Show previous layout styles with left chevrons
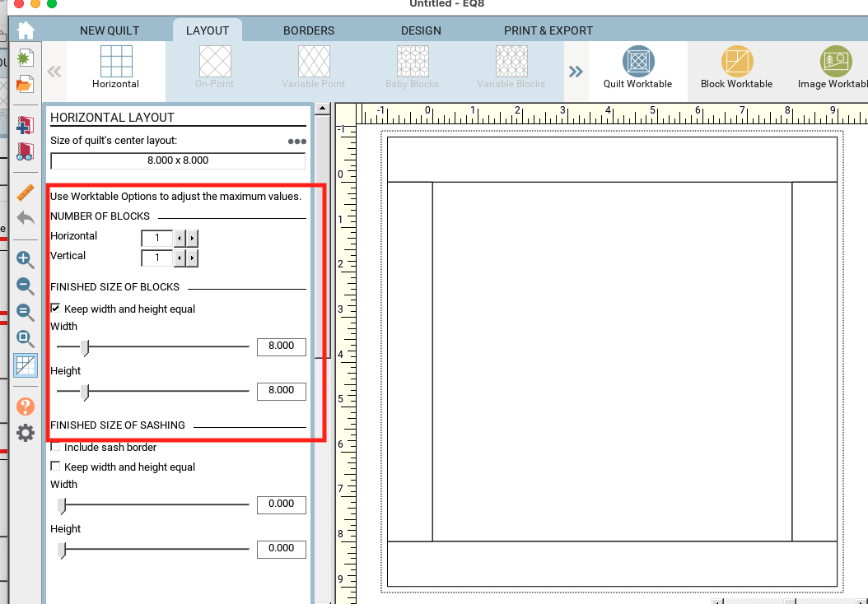The width and height of the screenshot is (868, 604). coord(54,72)
